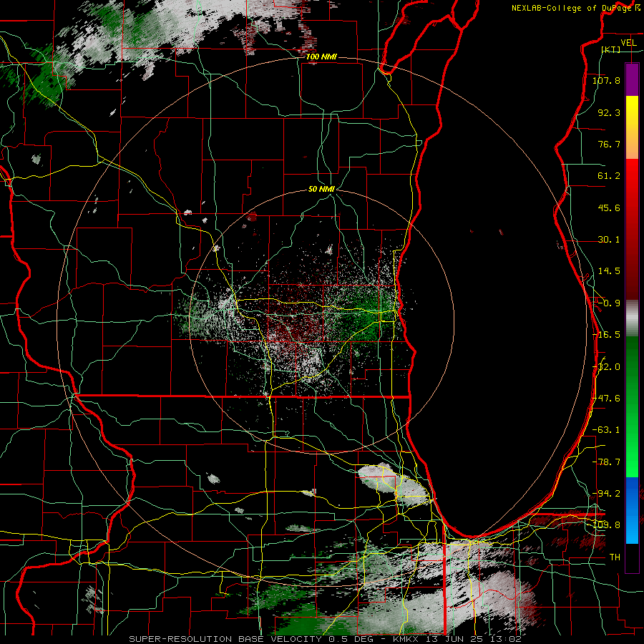This screenshot has width=644, height=644.
Task: Click the TH threshold label
Action: (615, 557)
